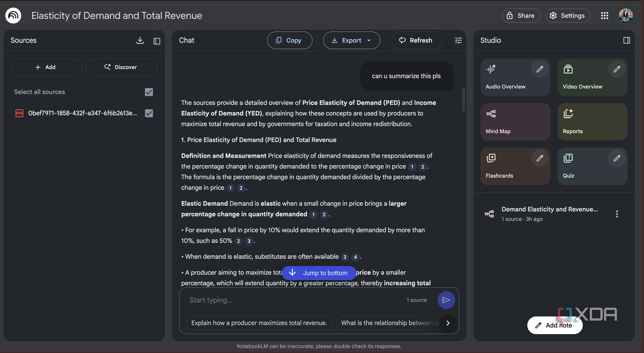Edit Audio Overview with pencil icon
Screen dimensions: 644x353
[x=540, y=69]
